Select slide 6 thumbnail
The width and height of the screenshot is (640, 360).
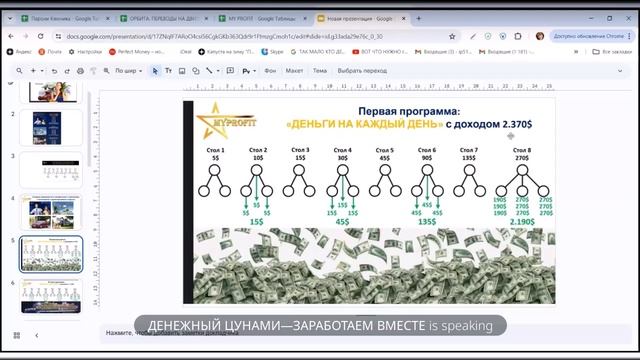point(51,297)
